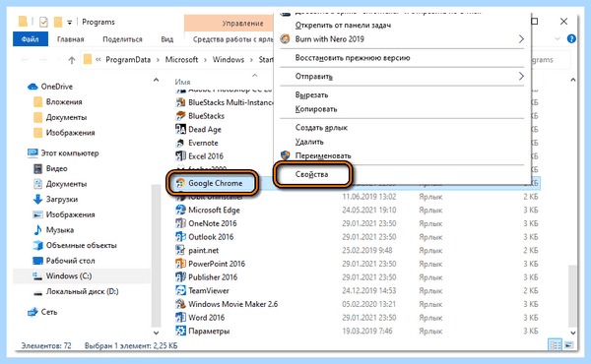Screen dimensions: 591x364
Task: Click Nero icon beside Burn with Nero 2019
Action: pos(286,38)
